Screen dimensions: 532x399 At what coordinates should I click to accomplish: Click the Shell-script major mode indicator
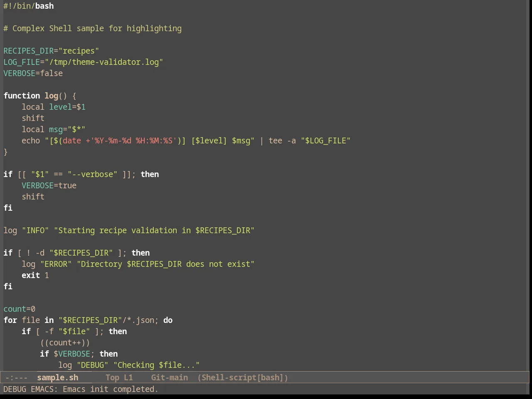coord(243,377)
